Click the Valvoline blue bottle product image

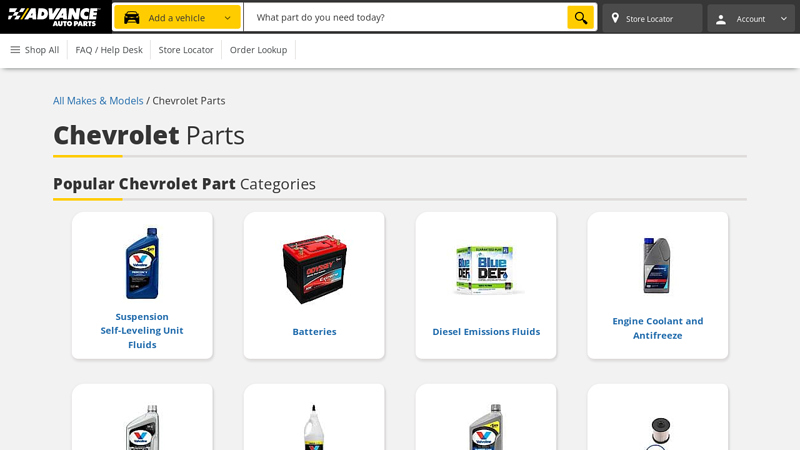142,263
